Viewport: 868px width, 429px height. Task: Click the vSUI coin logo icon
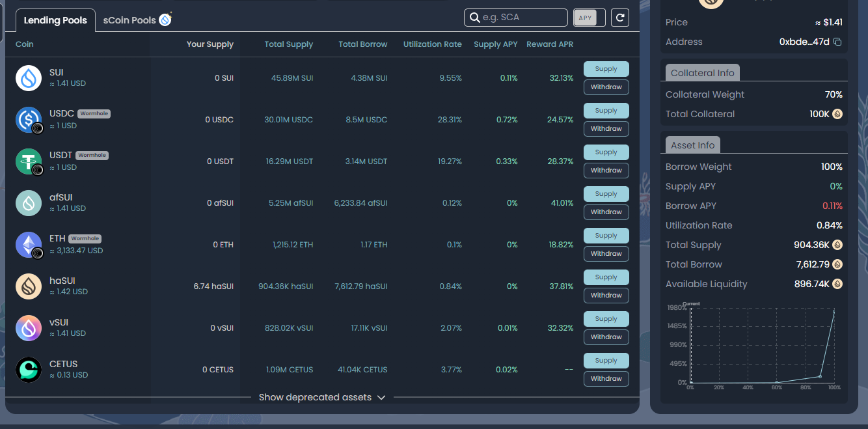point(29,328)
